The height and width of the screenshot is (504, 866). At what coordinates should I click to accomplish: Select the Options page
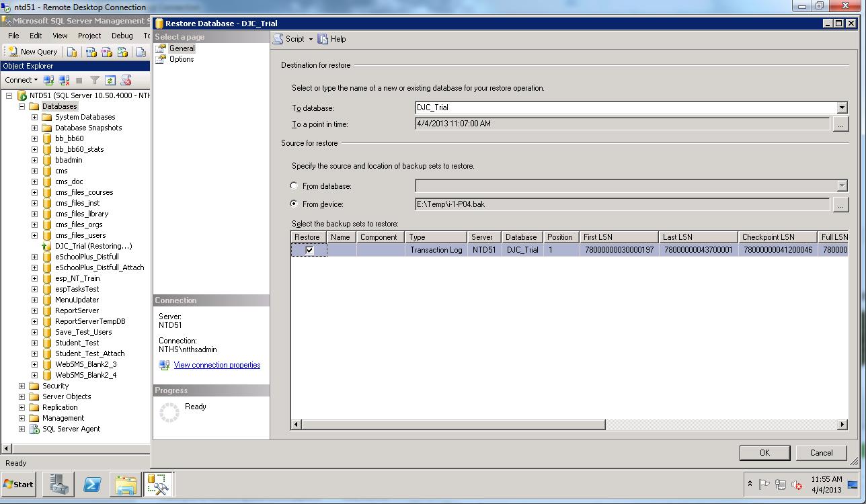[x=182, y=59]
